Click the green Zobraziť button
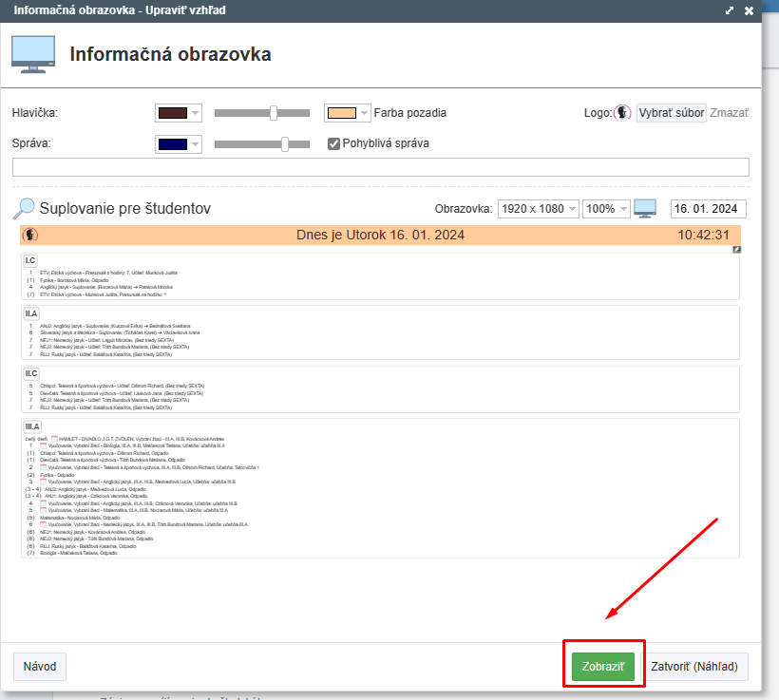 coord(601,667)
